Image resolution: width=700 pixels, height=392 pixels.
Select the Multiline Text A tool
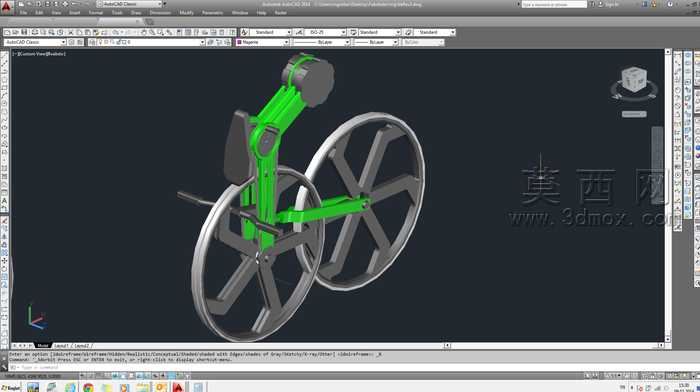coord(4,201)
